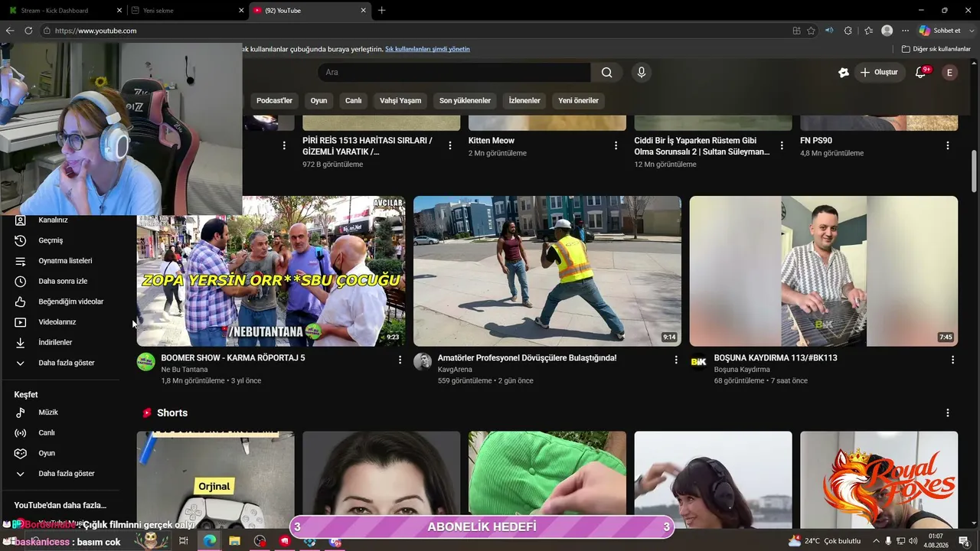Select the İzlenenler filter chip
Image resolution: width=980 pixels, height=551 pixels.
[x=524, y=100]
